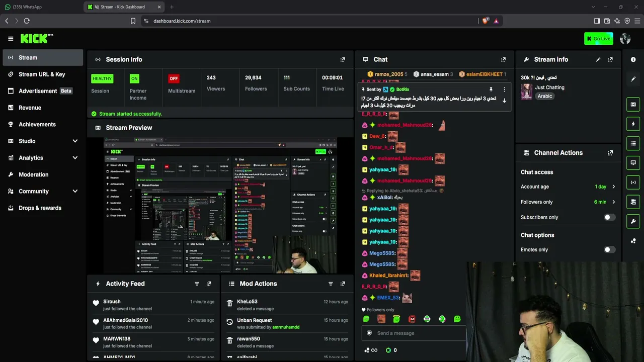
Task: Pop out the Stream info panel
Action: click(x=610, y=59)
